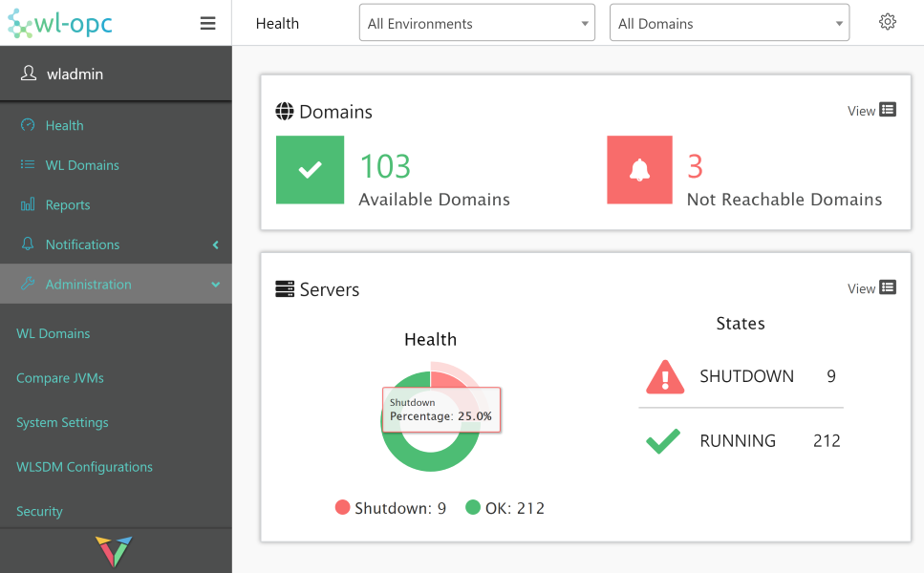Open the All Environments dropdown
This screenshot has width=924, height=573.
click(x=477, y=23)
